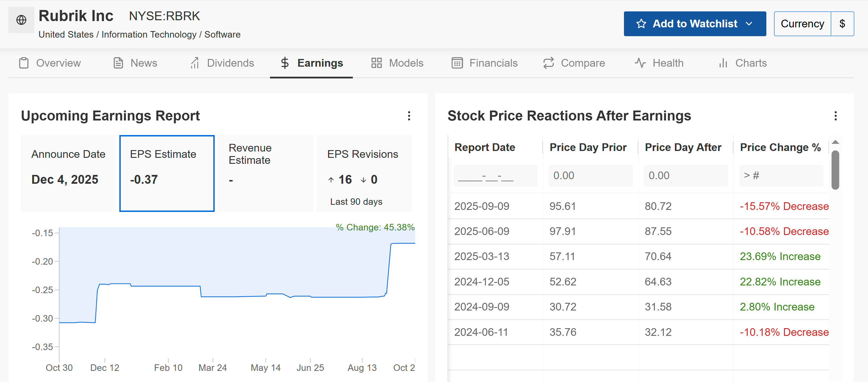Expand the Add to Watchlist chevron
Image resolution: width=868 pixels, height=382 pixels.
(749, 24)
